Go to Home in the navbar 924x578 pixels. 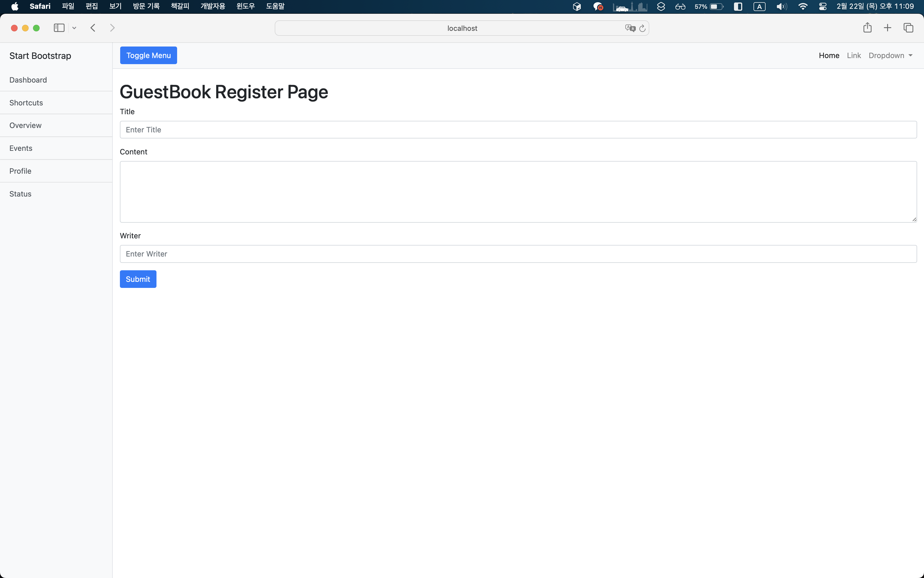pyautogui.click(x=829, y=55)
